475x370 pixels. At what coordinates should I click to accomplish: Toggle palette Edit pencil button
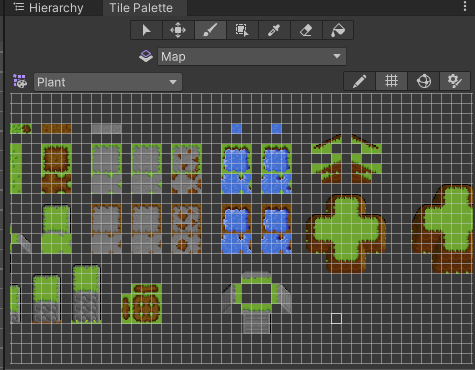point(359,81)
